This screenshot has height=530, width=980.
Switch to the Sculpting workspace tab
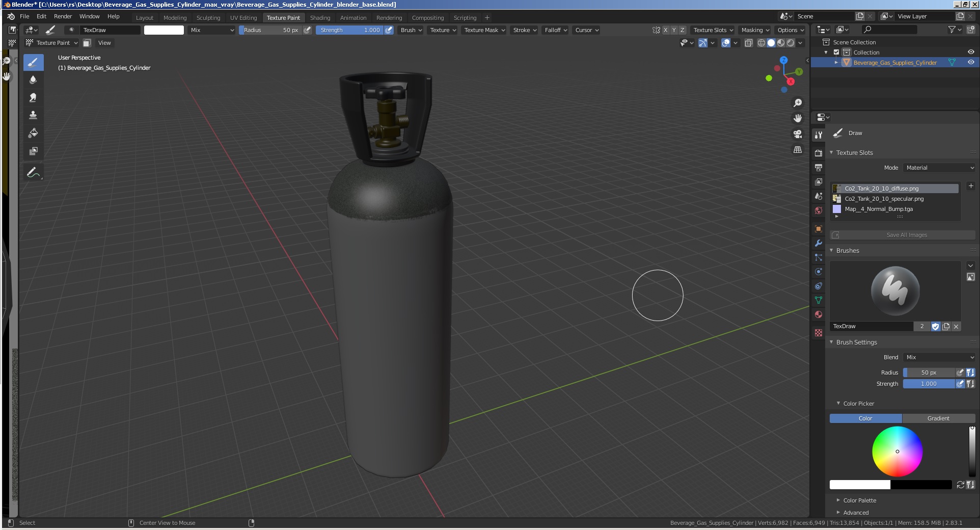click(x=208, y=17)
